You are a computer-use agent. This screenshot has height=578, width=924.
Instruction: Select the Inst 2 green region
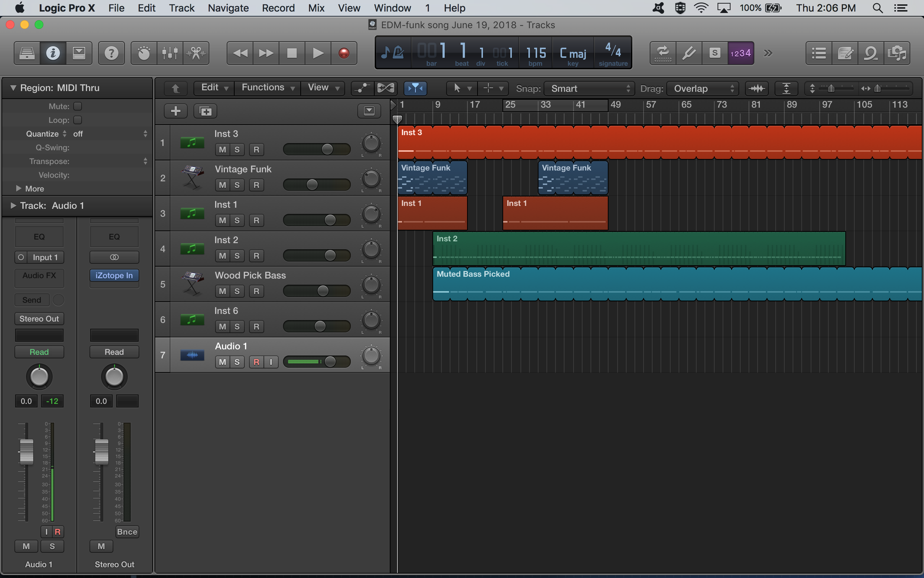click(639, 249)
